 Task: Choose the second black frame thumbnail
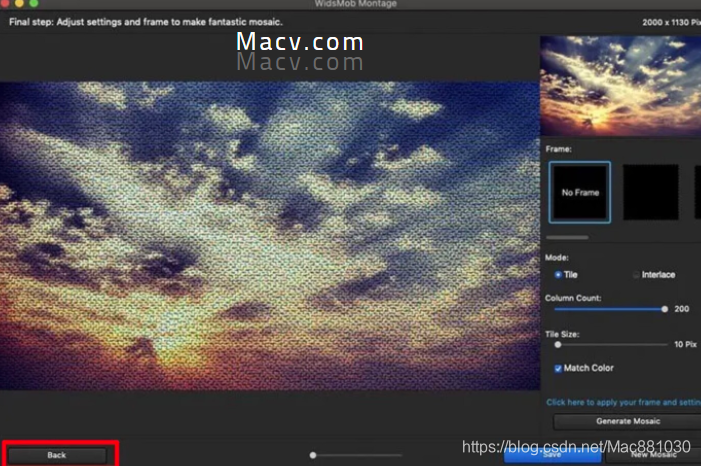coord(650,192)
